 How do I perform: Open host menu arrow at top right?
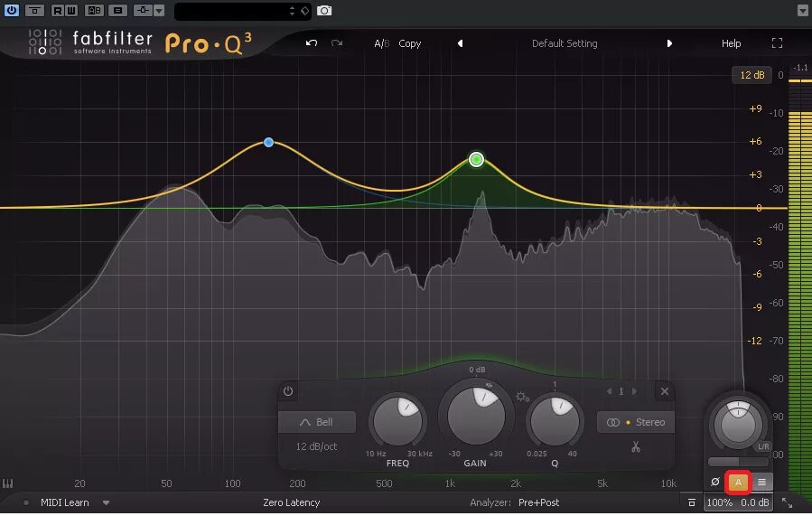point(803,10)
